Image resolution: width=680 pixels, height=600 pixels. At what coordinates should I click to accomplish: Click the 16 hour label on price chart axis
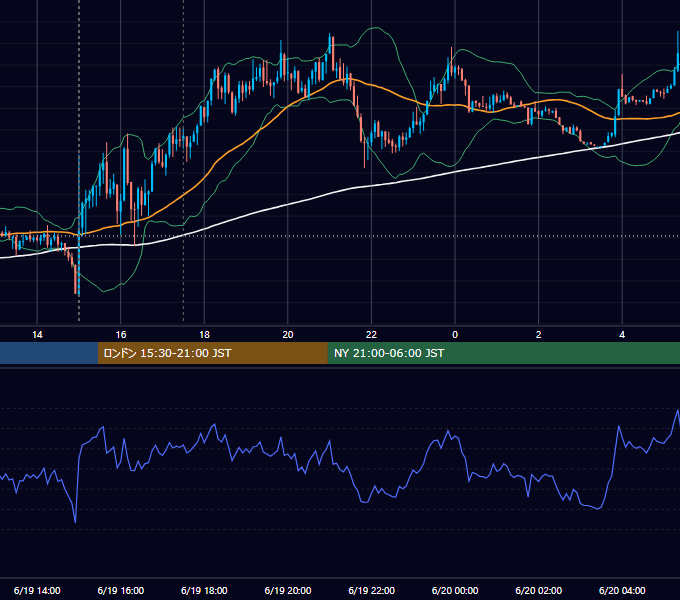point(121,335)
